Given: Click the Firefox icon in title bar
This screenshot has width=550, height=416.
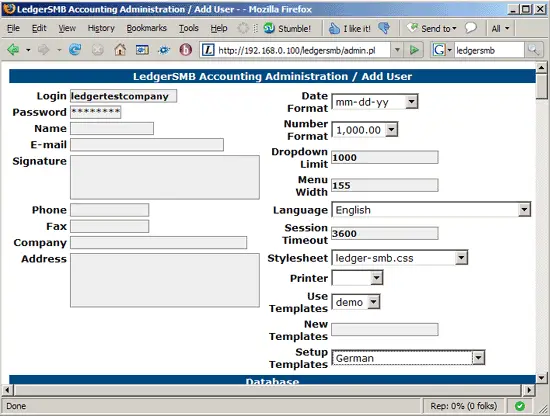Looking at the screenshot, I should click(x=9, y=9).
